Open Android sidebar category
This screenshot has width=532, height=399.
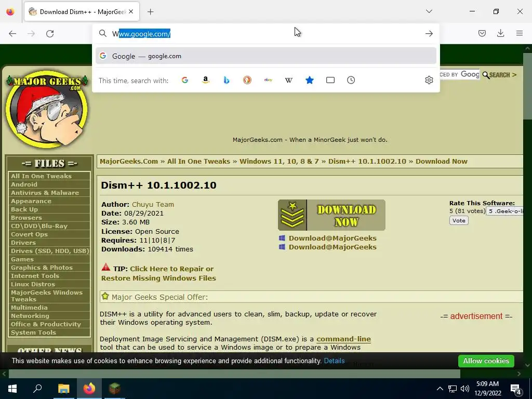(24, 184)
